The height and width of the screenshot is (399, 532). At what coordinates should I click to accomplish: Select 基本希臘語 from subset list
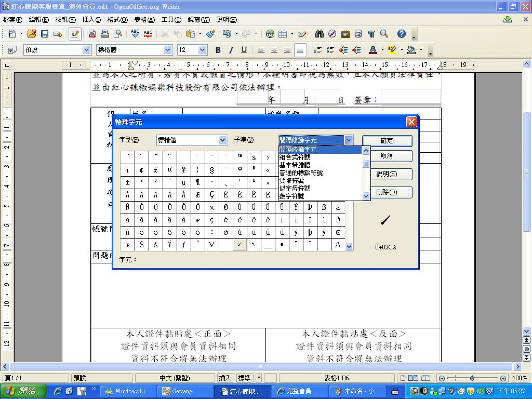(x=295, y=165)
